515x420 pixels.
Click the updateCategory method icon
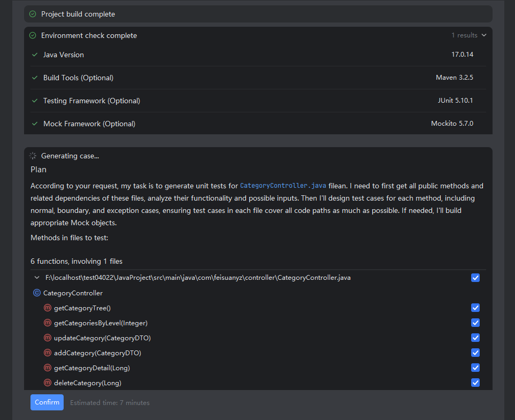click(x=48, y=338)
